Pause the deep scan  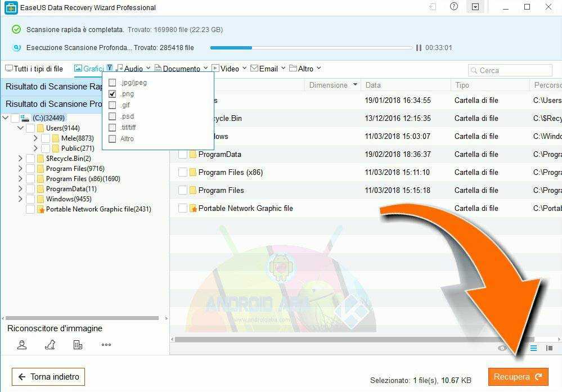point(419,48)
